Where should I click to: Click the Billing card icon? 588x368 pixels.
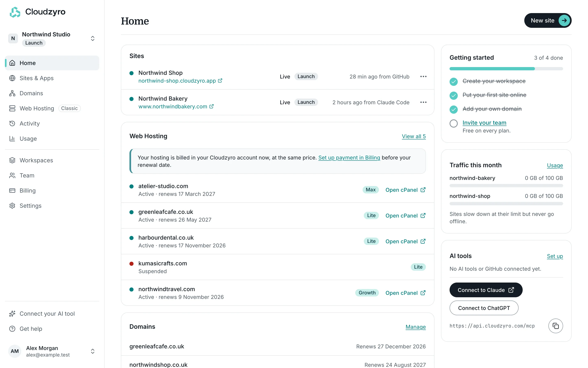point(12,190)
